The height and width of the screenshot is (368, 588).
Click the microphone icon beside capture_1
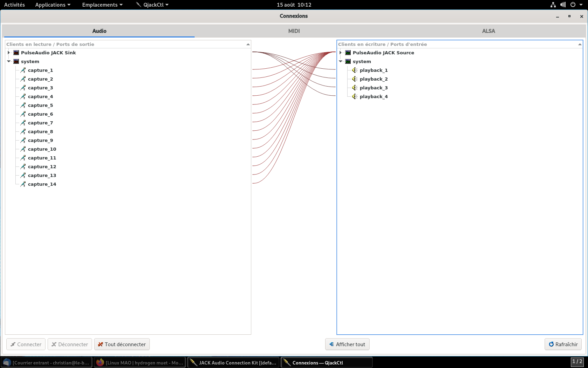click(x=23, y=70)
